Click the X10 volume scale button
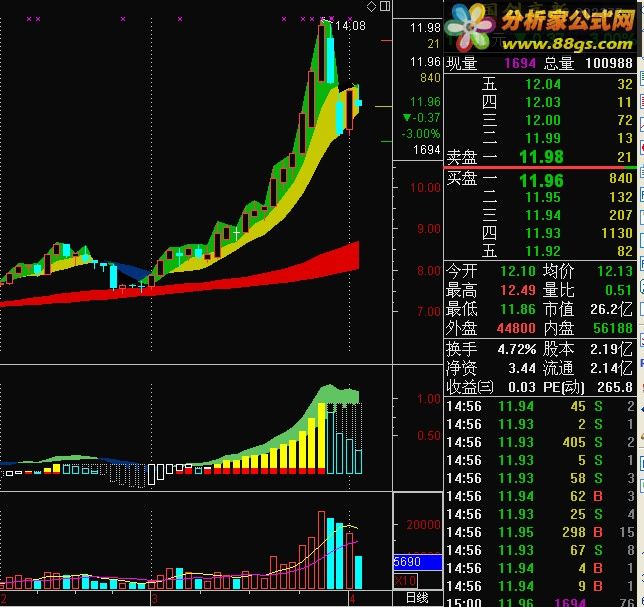Screen dimensions: 644x607 [x=406, y=581]
